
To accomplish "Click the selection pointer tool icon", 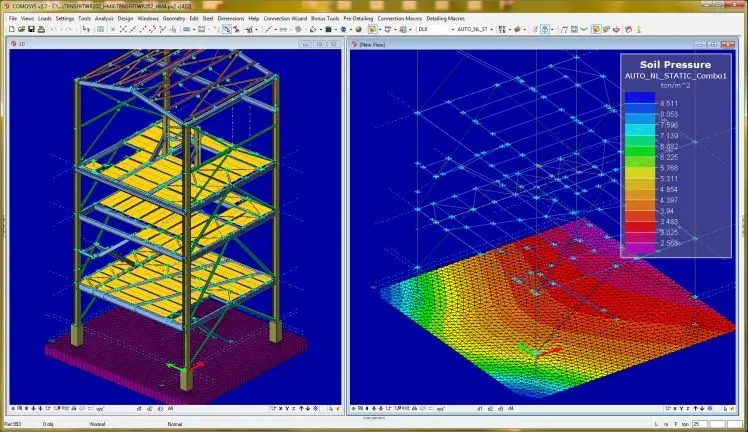I will [x=86, y=30].
